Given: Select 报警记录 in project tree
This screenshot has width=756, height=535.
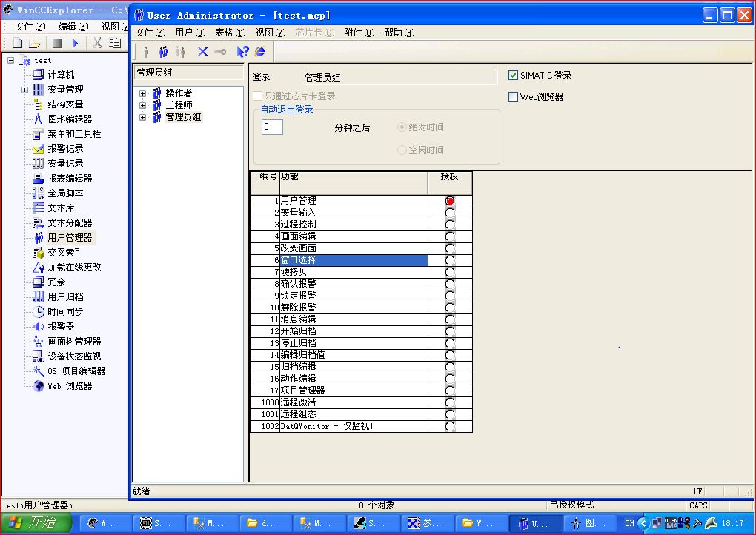Looking at the screenshot, I should tap(65, 149).
